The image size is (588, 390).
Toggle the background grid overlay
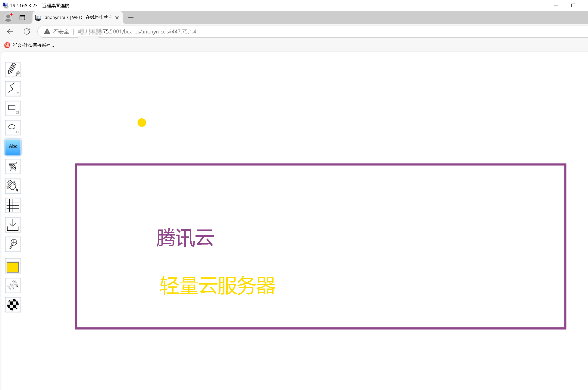pyautogui.click(x=13, y=205)
